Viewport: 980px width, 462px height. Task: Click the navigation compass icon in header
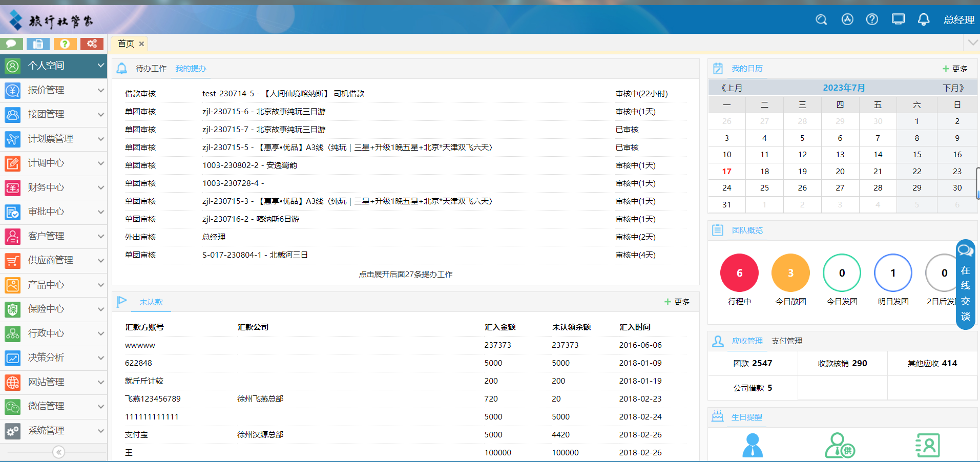pyautogui.click(x=847, y=19)
